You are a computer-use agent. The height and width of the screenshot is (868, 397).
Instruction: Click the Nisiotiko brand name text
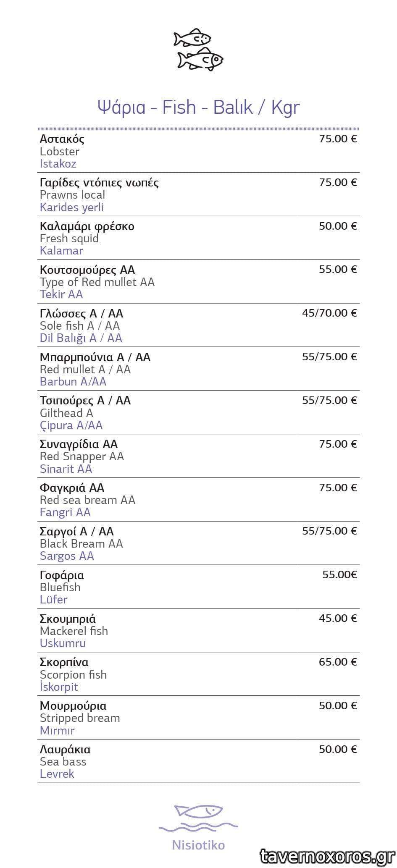[x=198, y=845]
